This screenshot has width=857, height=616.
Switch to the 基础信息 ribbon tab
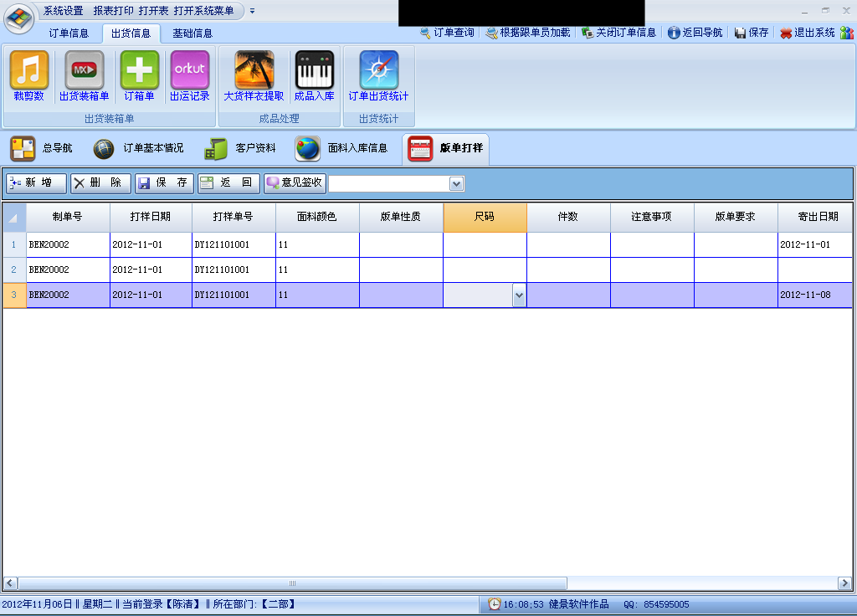[x=192, y=33]
